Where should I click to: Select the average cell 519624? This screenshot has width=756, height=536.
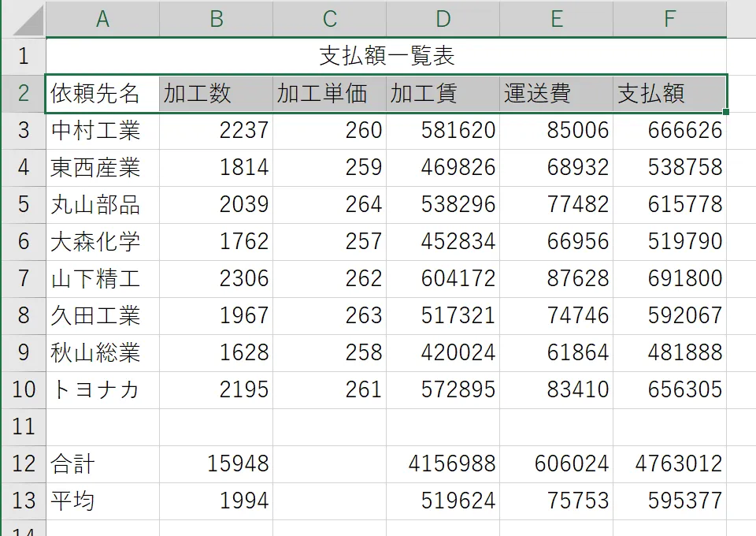[x=443, y=501]
